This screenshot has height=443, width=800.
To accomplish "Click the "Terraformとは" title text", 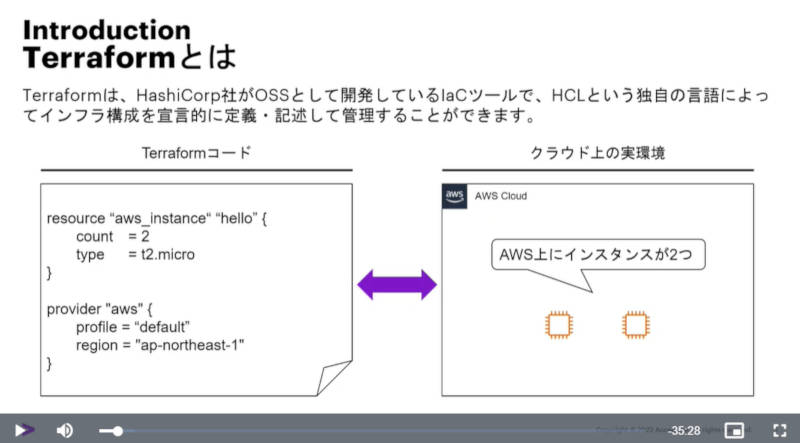I will click(x=130, y=57).
